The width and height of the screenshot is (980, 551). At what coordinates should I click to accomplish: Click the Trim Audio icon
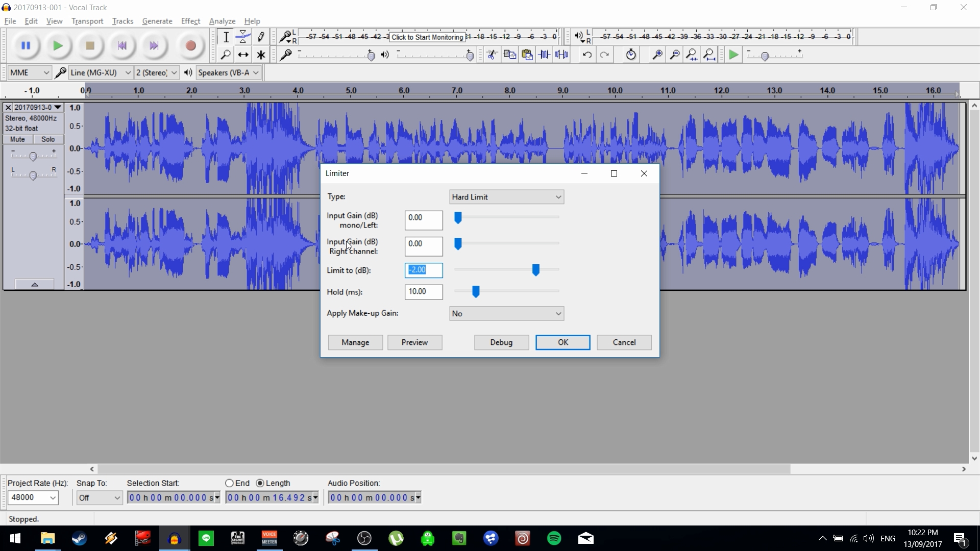coord(545,55)
